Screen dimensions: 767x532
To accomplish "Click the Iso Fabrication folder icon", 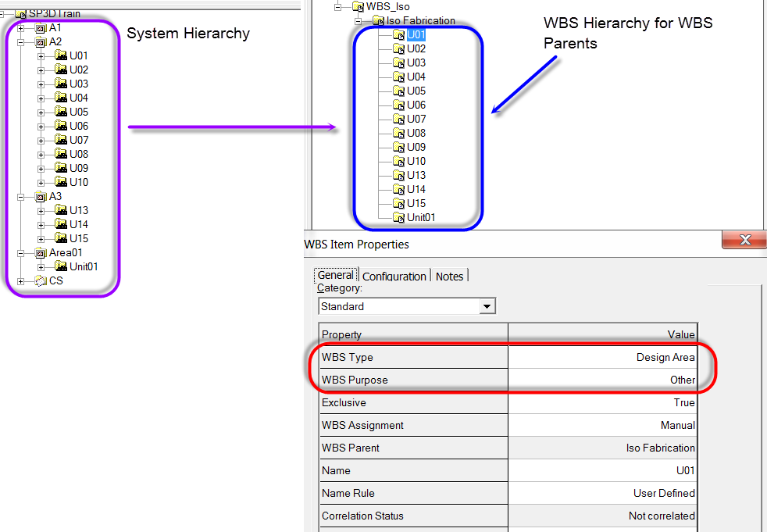I will (x=378, y=21).
